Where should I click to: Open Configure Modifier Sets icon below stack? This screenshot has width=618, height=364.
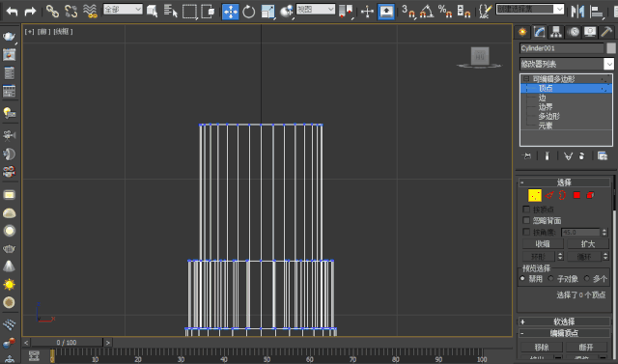603,156
